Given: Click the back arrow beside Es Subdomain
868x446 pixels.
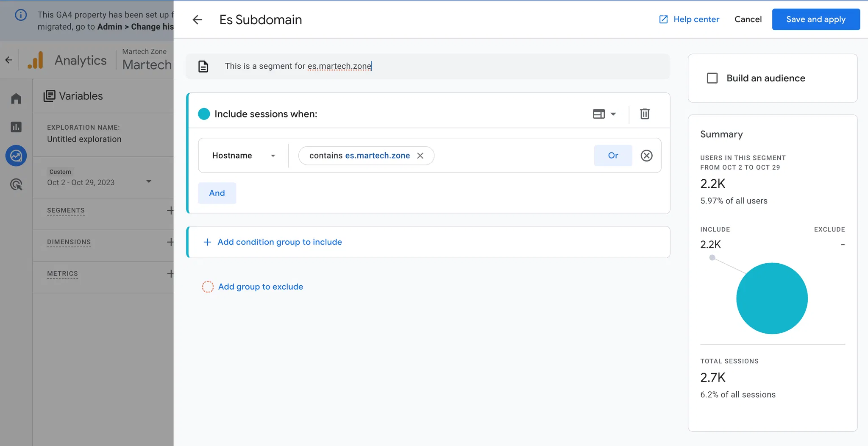Looking at the screenshot, I should [x=197, y=20].
